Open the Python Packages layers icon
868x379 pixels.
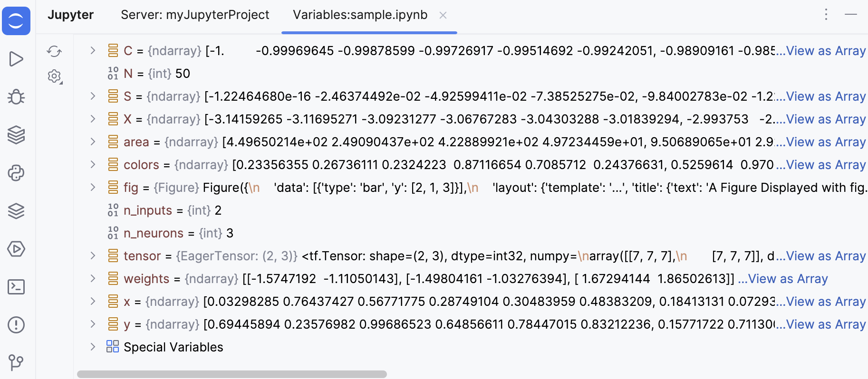(16, 135)
